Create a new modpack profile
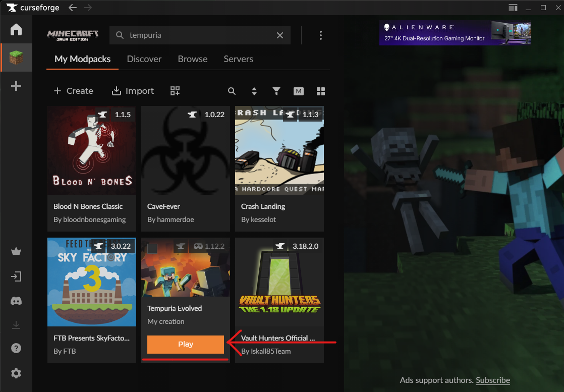 pos(73,91)
